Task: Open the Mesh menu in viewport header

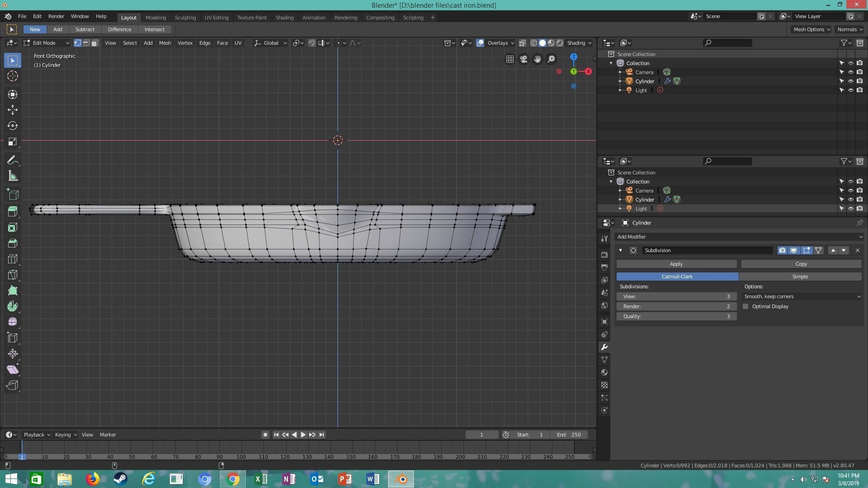Action: [165, 43]
